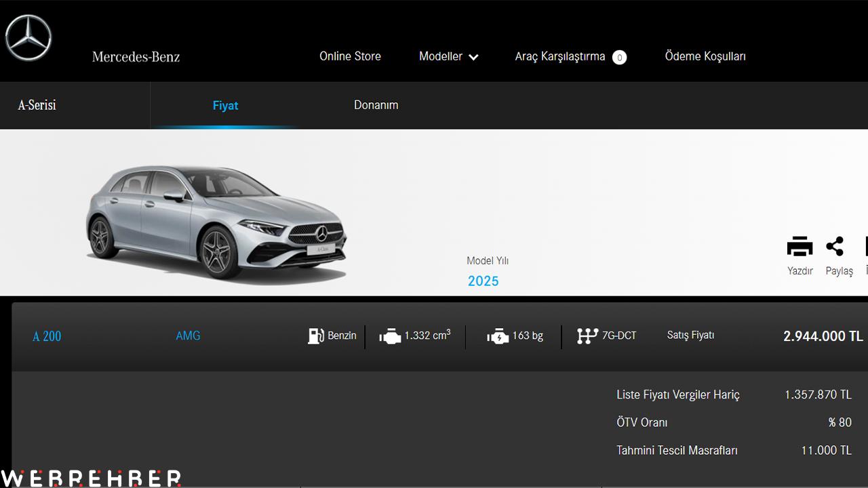Click the comparison counter badge showing 0
Image resolution: width=868 pixels, height=488 pixels.
[619, 58]
